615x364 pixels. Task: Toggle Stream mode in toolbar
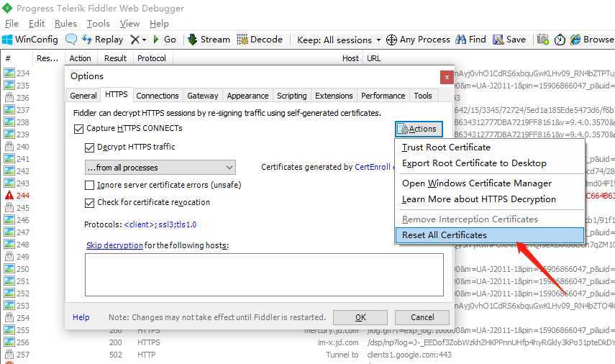[209, 40]
